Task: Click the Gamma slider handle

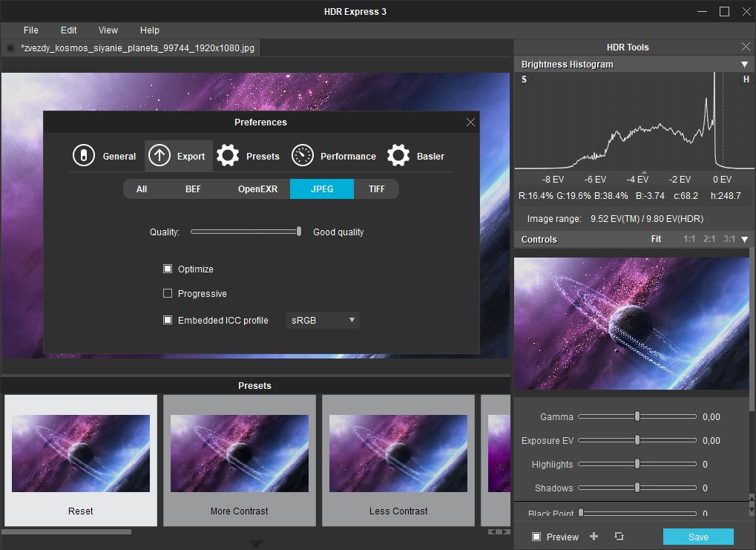Action: click(637, 416)
